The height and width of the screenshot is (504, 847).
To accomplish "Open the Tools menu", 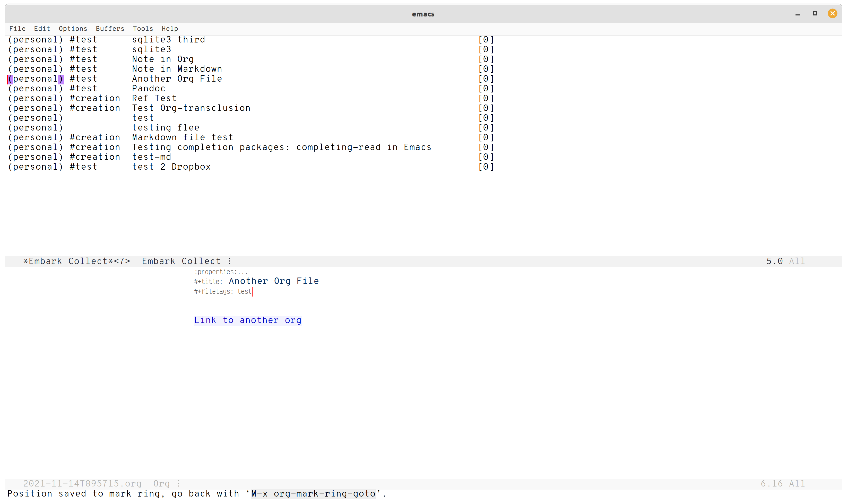I will point(143,29).
